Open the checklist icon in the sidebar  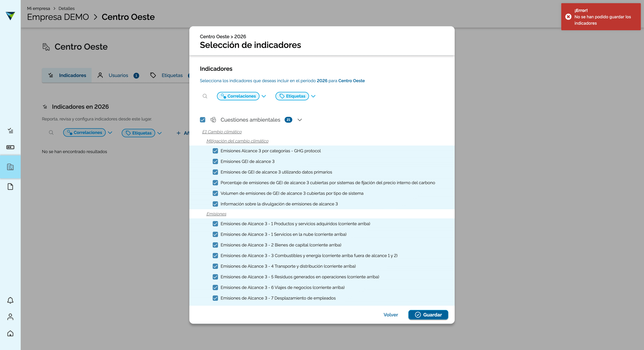(x=10, y=130)
